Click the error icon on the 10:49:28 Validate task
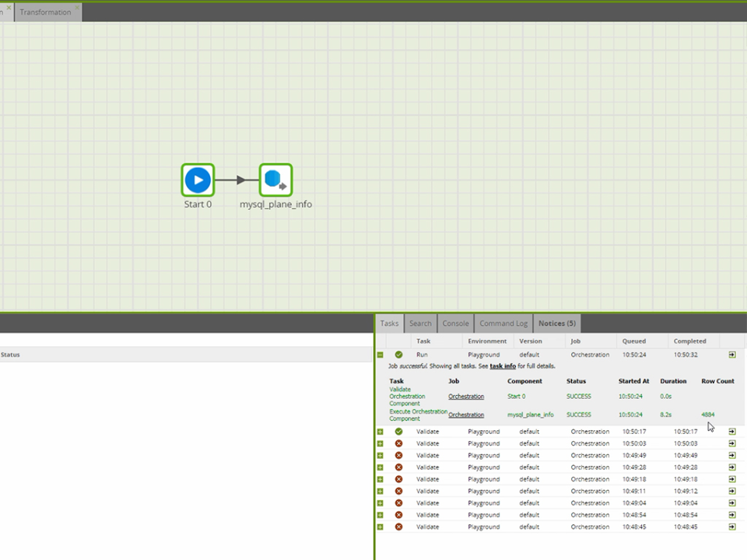The image size is (747, 560). pyautogui.click(x=398, y=467)
